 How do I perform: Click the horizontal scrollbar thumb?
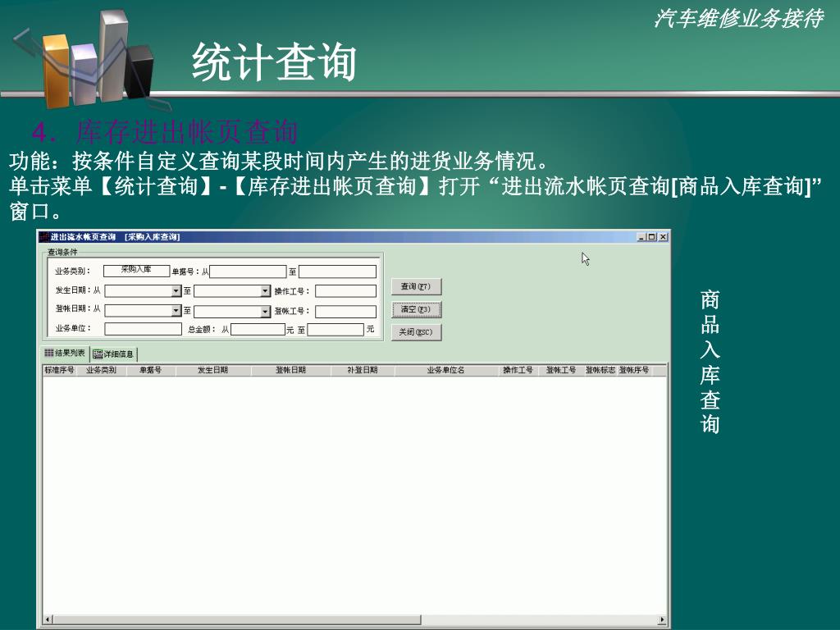pos(237,620)
